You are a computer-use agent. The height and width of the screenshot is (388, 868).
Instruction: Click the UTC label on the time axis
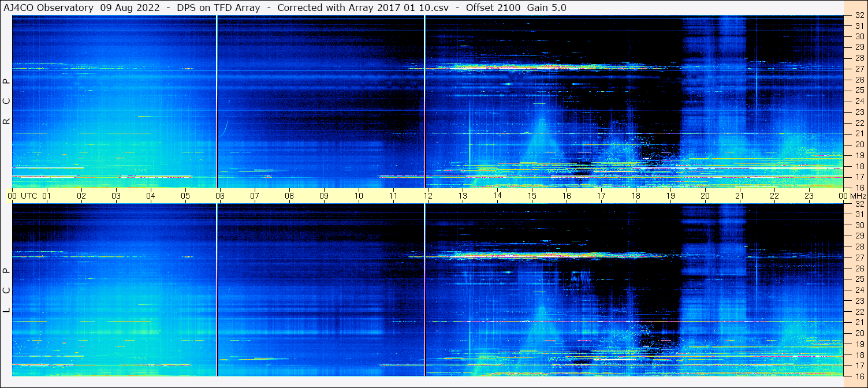tap(29, 196)
